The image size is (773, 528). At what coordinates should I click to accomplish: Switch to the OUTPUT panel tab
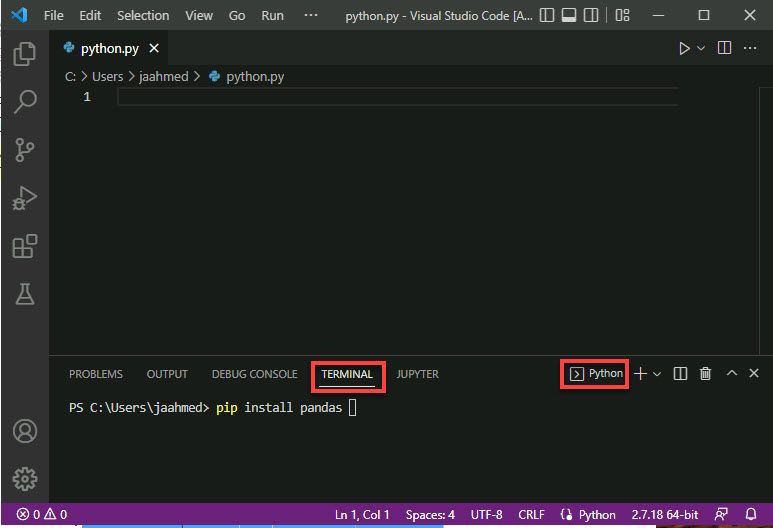(167, 374)
